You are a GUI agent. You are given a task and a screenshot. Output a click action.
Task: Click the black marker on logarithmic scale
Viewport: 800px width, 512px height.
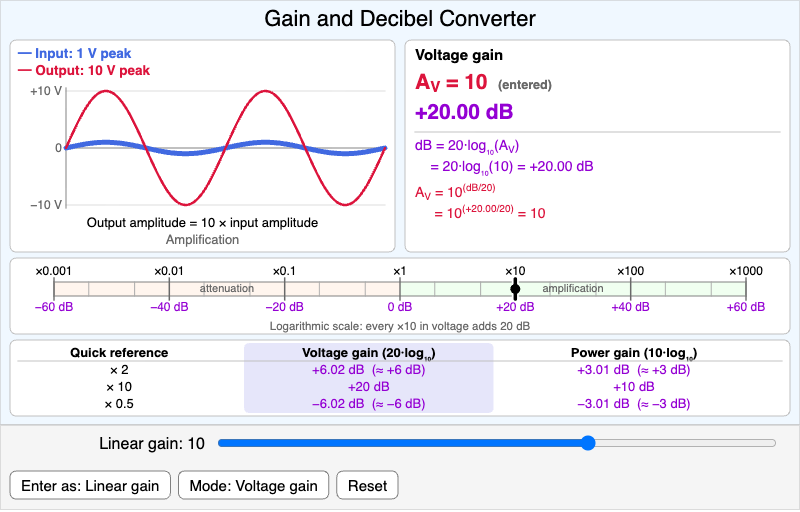515,289
